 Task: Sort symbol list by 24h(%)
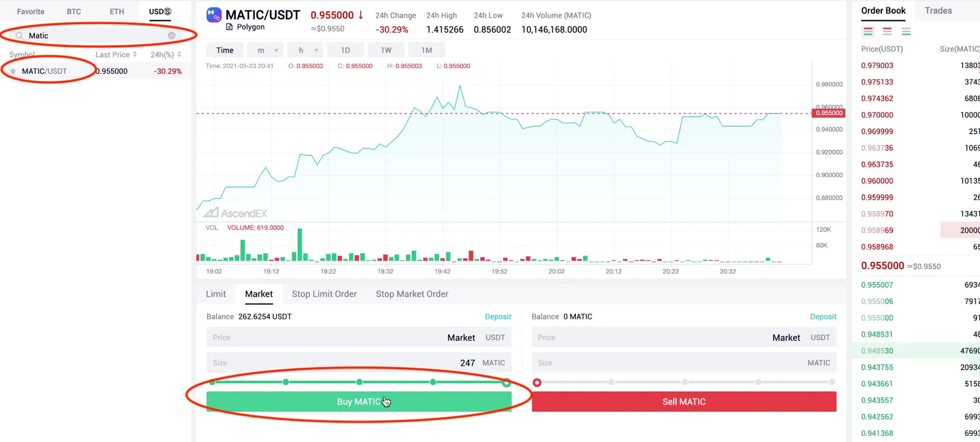tap(166, 55)
